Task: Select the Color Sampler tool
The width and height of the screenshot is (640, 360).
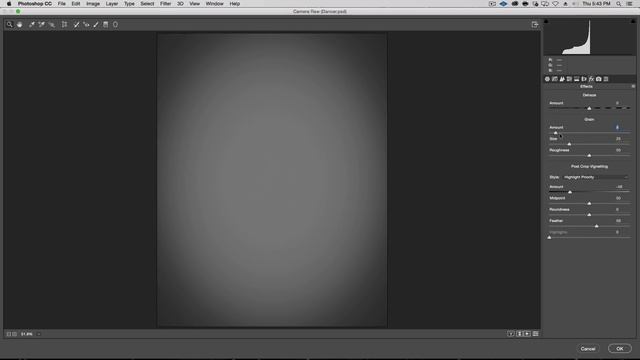Action: click(x=42, y=24)
